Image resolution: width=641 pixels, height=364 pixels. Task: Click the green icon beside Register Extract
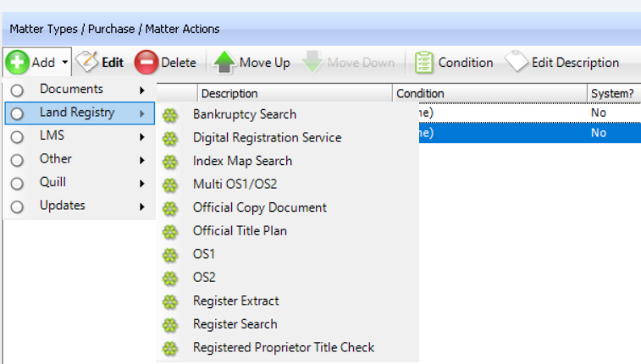tap(170, 301)
